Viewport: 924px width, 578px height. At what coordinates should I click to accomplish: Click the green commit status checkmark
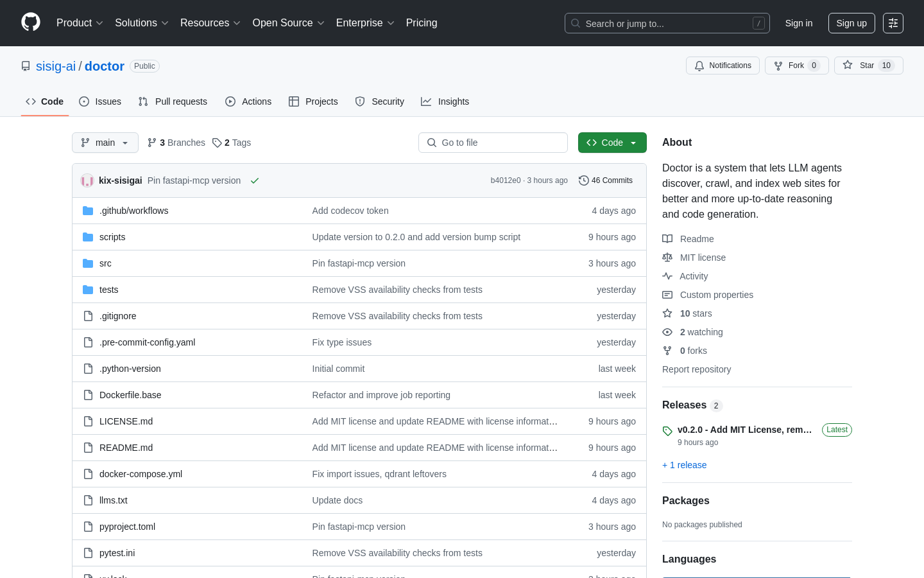pos(255,180)
